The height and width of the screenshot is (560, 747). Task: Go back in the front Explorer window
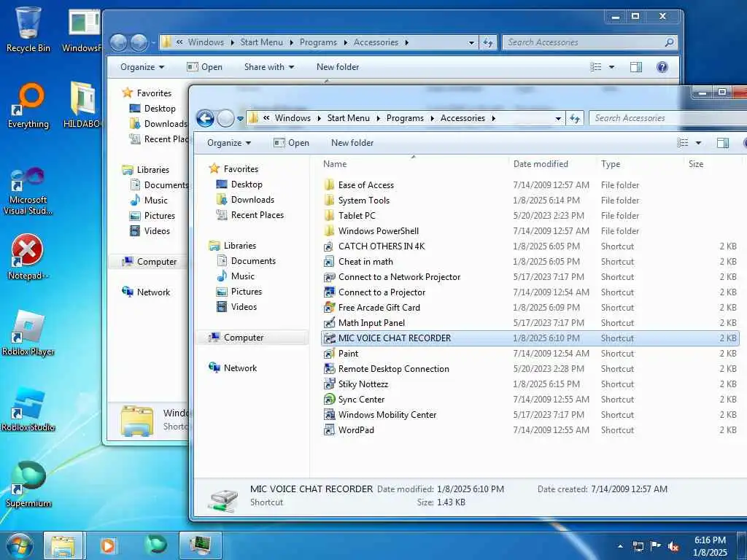click(x=205, y=118)
